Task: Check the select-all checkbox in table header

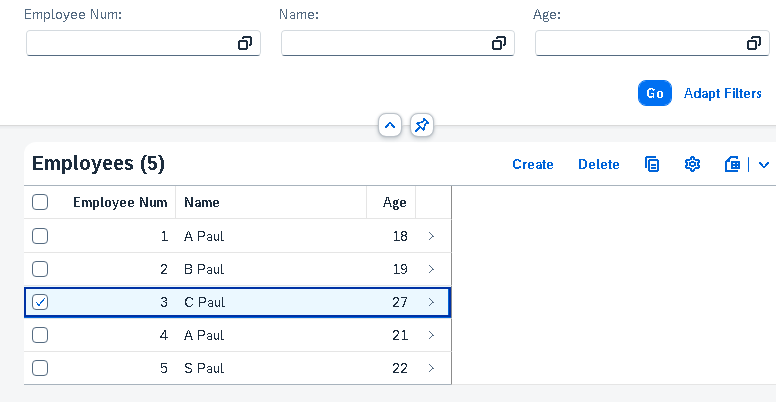Action: pyautogui.click(x=40, y=202)
